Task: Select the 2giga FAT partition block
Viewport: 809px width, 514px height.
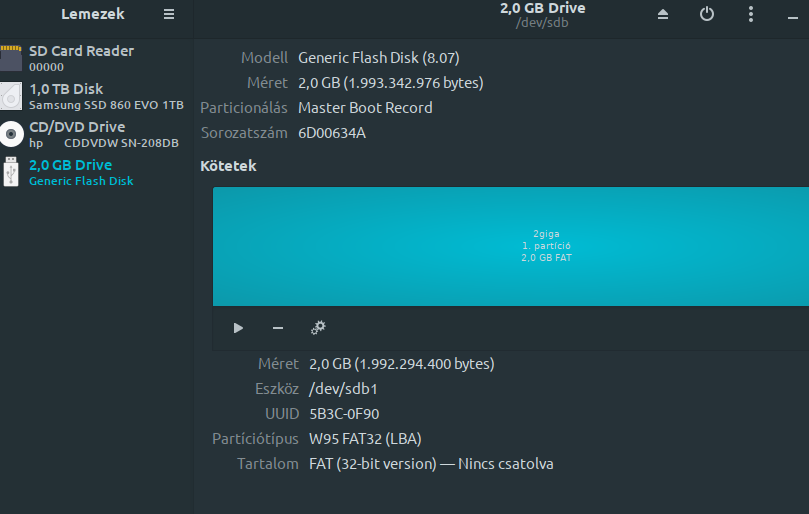Action: pyautogui.click(x=510, y=246)
